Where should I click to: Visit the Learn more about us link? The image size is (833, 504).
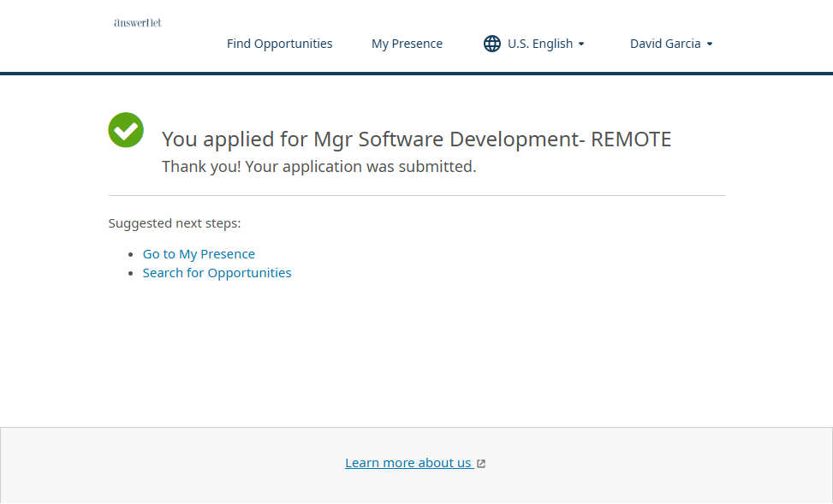(x=408, y=463)
